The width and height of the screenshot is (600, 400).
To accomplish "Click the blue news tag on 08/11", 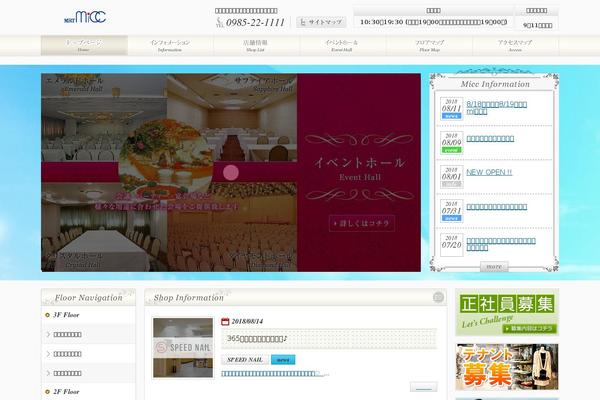I will (452, 116).
